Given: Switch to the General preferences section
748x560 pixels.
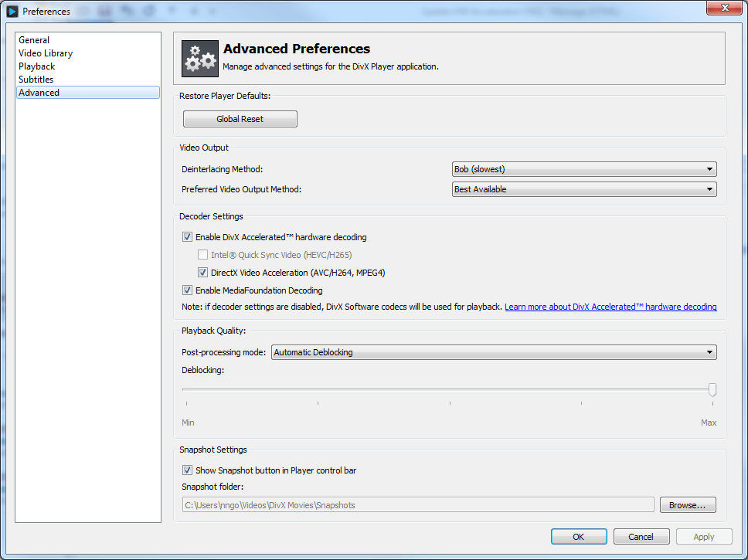Looking at the screenshot, I should pyautogui.click(x=34, y=39).
